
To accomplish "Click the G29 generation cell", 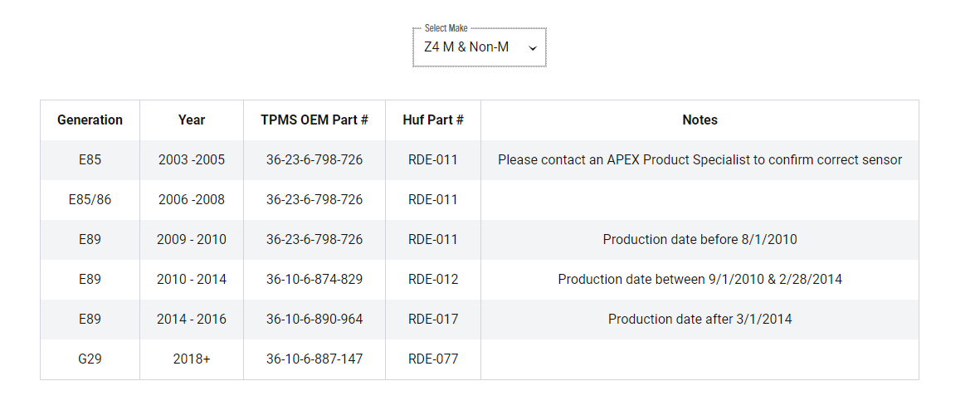I will (x=90, y=359).
